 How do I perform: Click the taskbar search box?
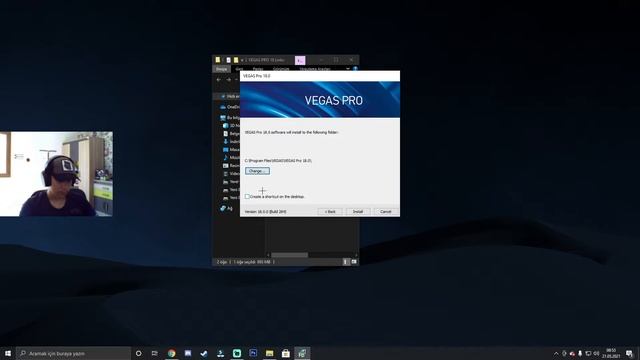point(73,353)
